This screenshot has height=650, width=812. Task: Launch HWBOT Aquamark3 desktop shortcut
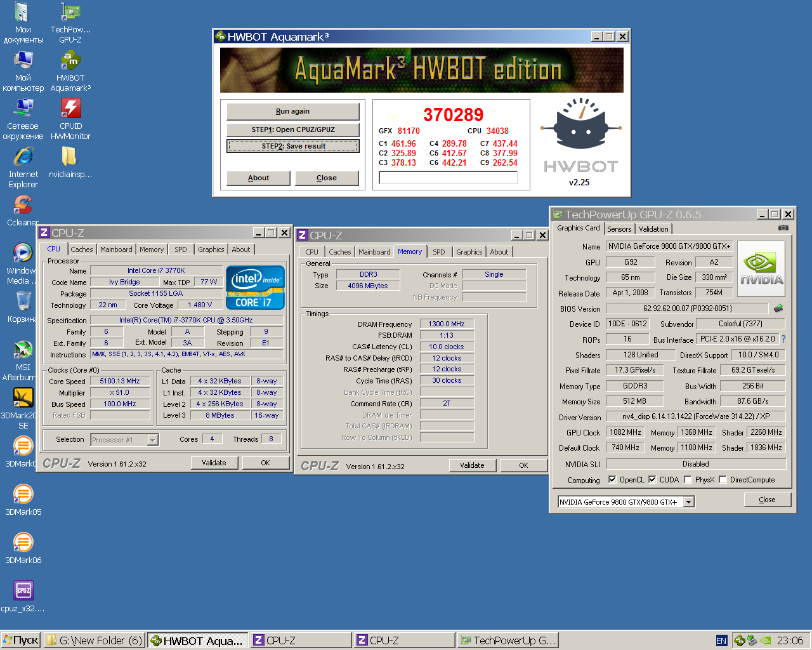click(70, 71)
